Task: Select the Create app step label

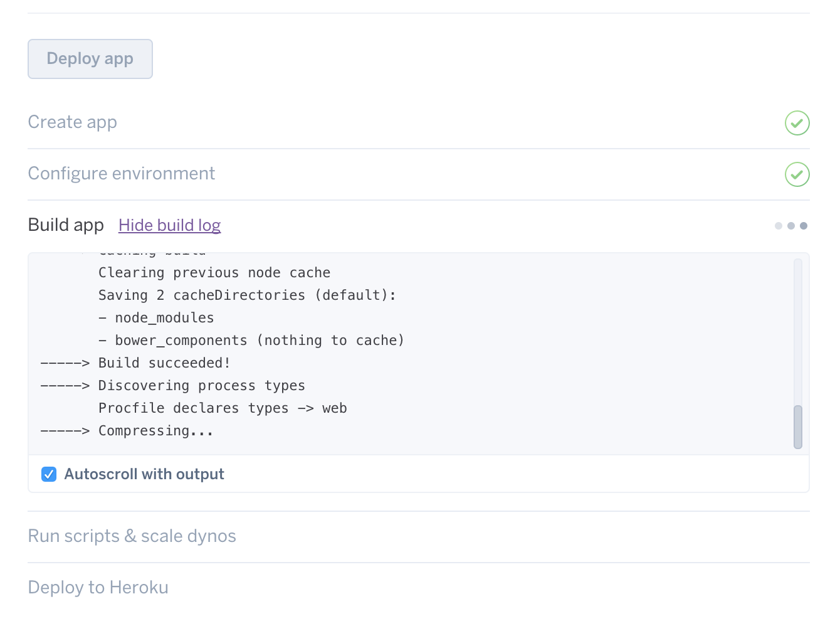Action: (73, 122)
